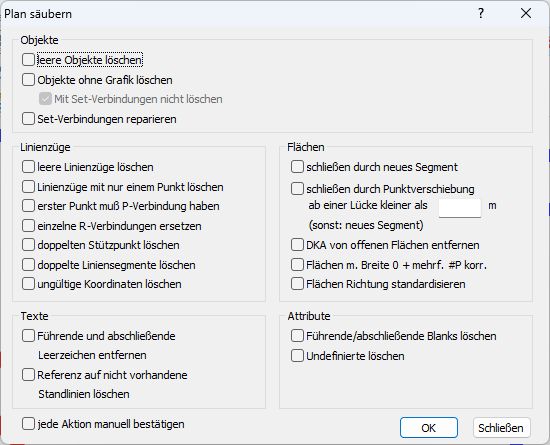Tick 'Linienzüge mit nur einem Punkt löschen'
550x445 pixels.
pyautogui.click(x=28, y=187)
